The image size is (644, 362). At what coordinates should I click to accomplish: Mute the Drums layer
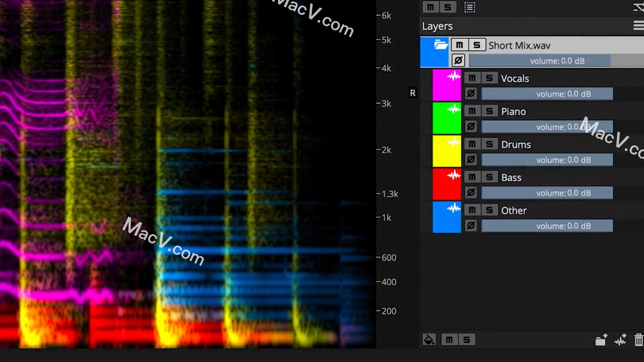[472, 144]
